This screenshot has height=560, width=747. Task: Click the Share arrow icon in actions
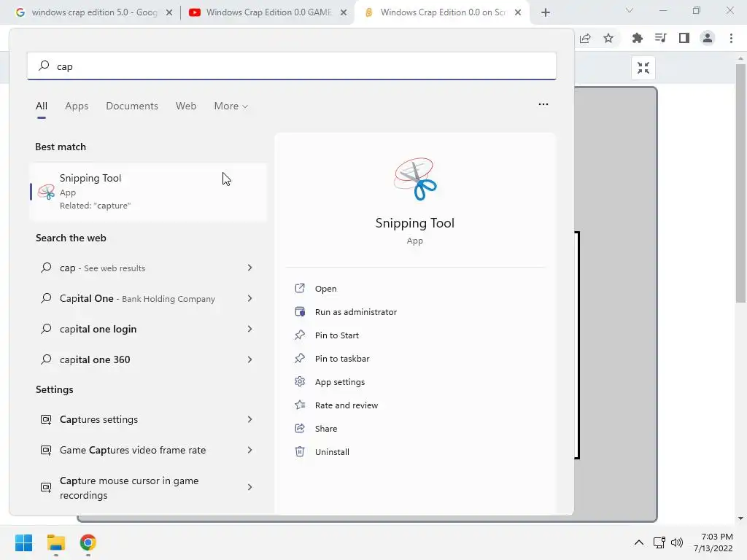300,428
